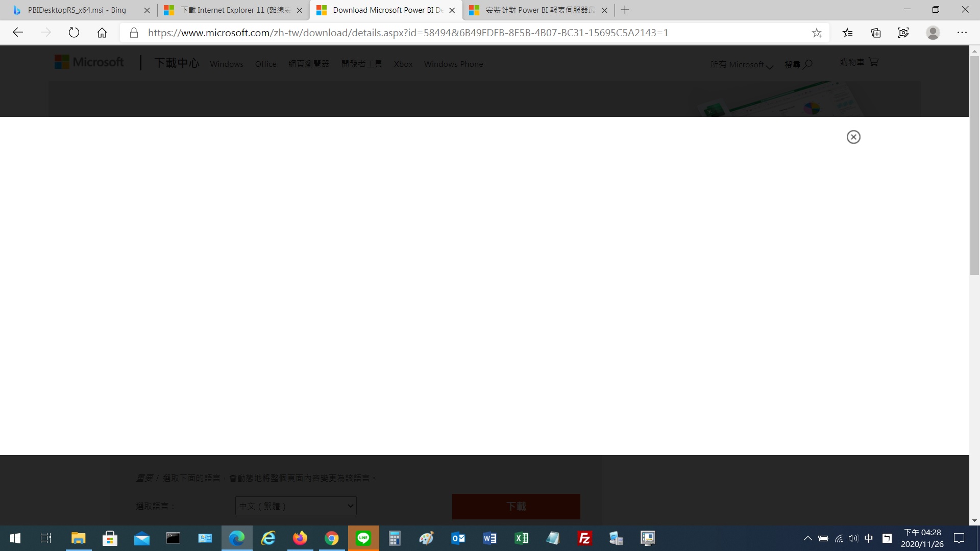The height and width of the screenshot is (551, 980).
Task: Open Edge settings and more menu
Action: (962, 33)
